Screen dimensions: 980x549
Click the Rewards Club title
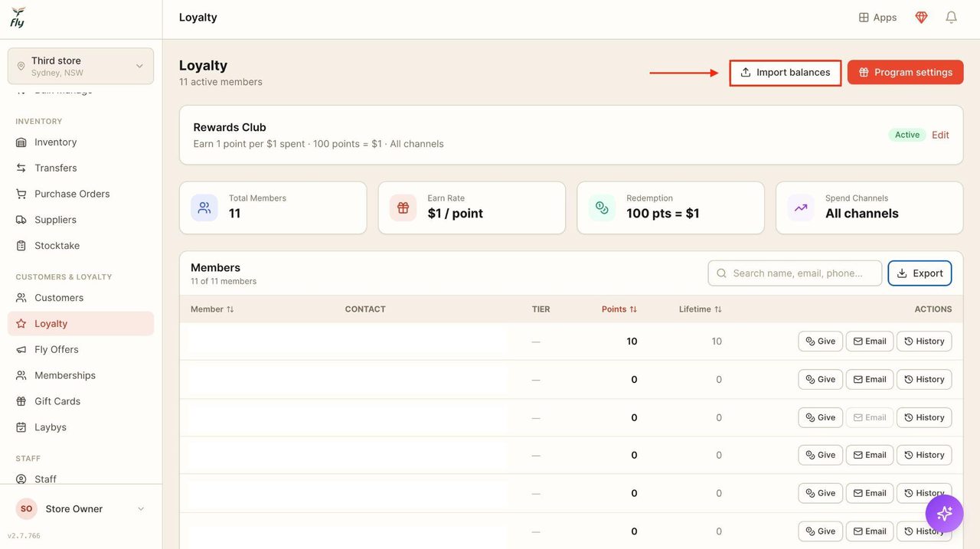(x=230, y=127)
